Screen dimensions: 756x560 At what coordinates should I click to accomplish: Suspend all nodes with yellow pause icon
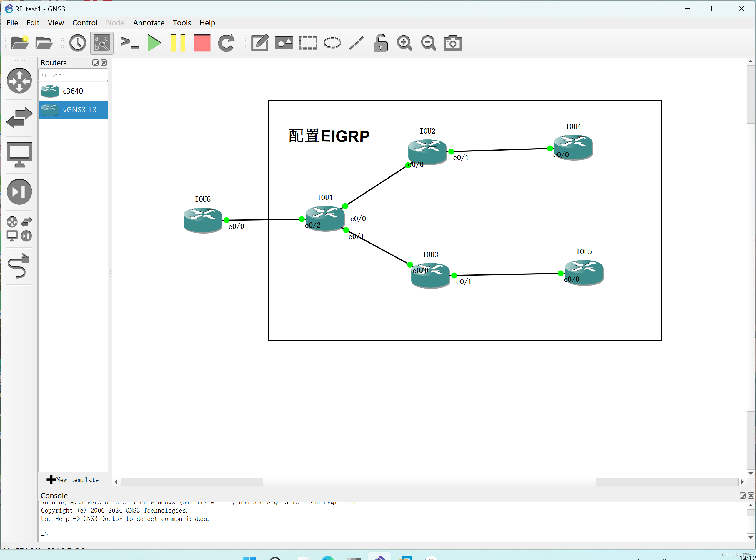(x=178, y=43)
